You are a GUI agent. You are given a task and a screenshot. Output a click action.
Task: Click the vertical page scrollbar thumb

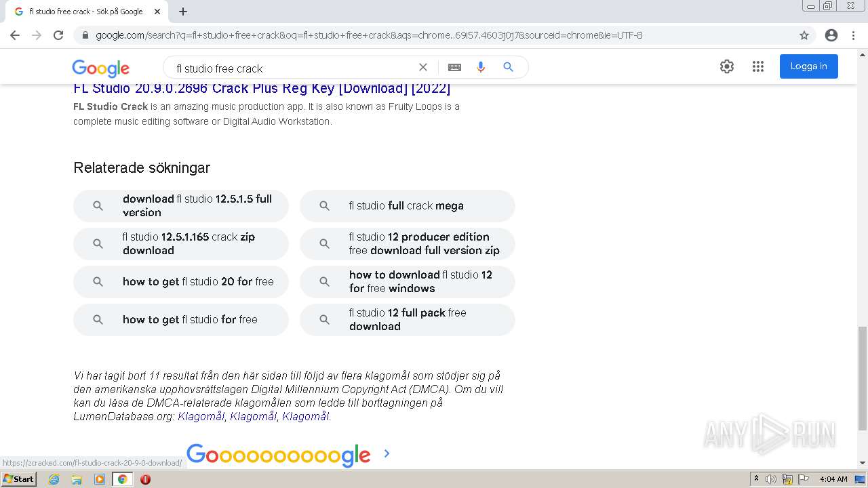tap(862, 378)
